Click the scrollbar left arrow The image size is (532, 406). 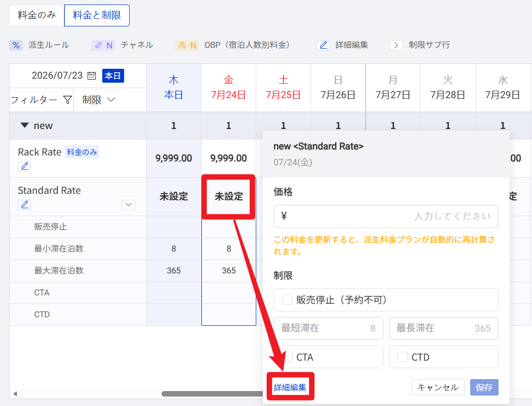point(15,394)
